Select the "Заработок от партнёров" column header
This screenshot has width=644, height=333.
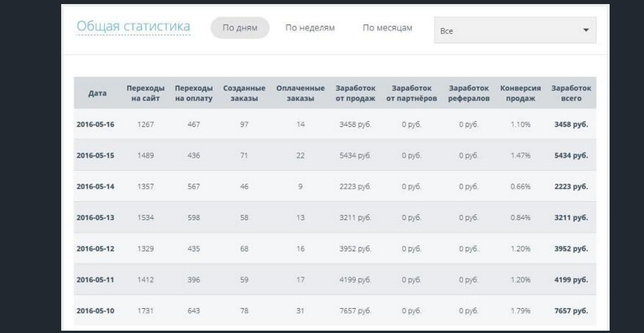pos(411,93)
